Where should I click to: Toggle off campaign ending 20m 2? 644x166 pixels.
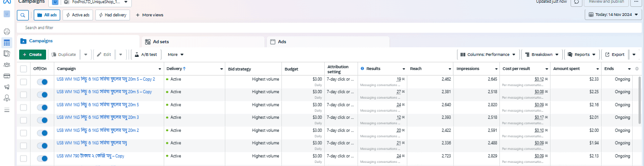click(x=42, y=133)
